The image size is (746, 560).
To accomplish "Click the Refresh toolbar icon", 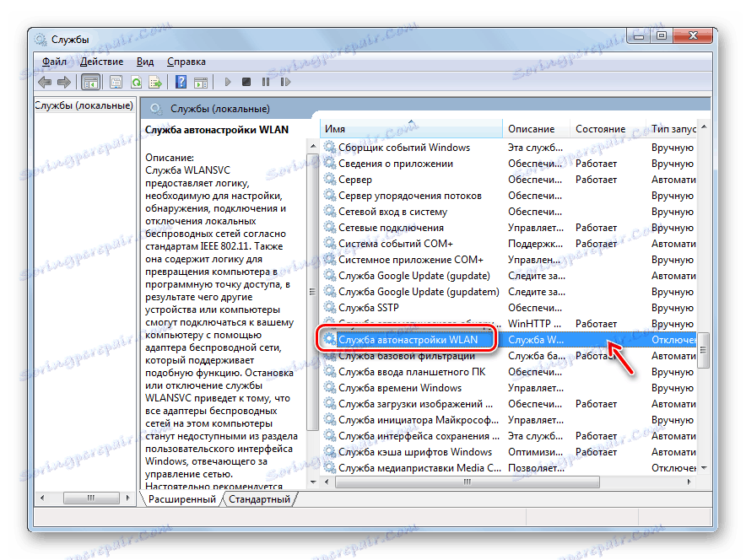I will tap(136, 83).
